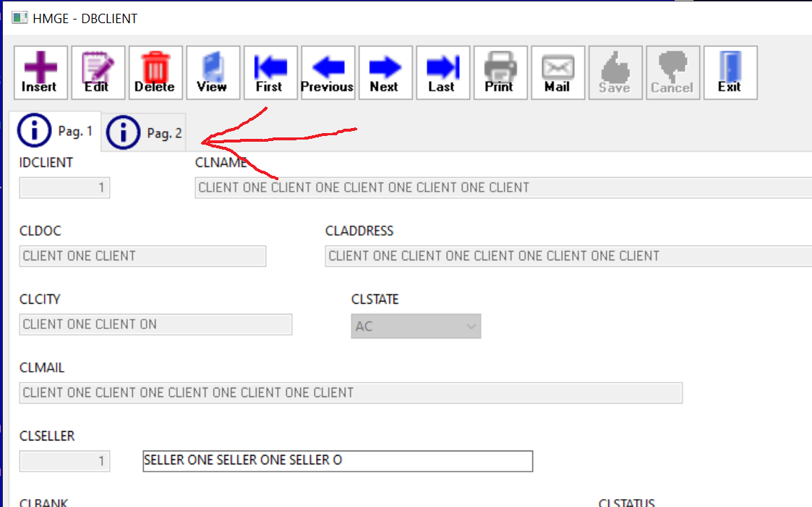Click the Insert toolbar button
The image size is (812, 507).
tap(40, 72)
